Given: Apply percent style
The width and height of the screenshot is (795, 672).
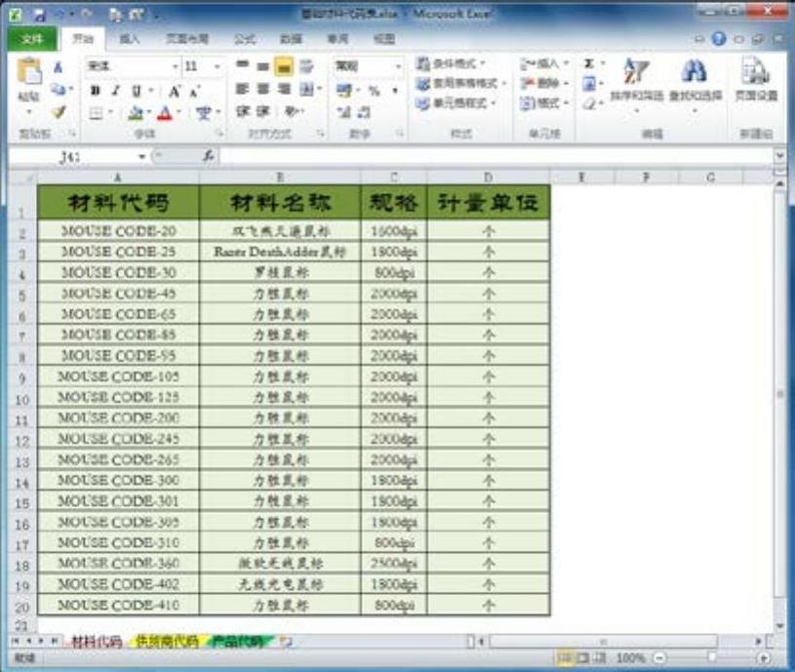Looking at the screenshot, I should pos(375,92).
